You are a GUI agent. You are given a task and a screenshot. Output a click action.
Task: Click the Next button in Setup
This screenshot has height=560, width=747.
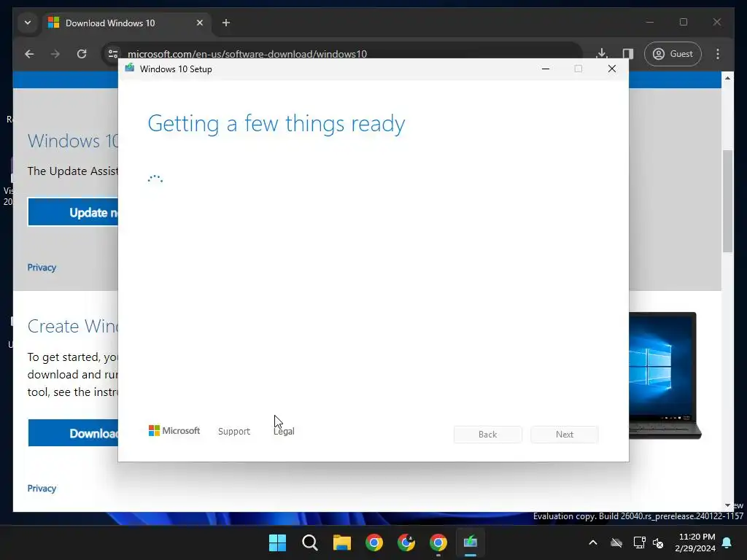[x=565, y=435]
